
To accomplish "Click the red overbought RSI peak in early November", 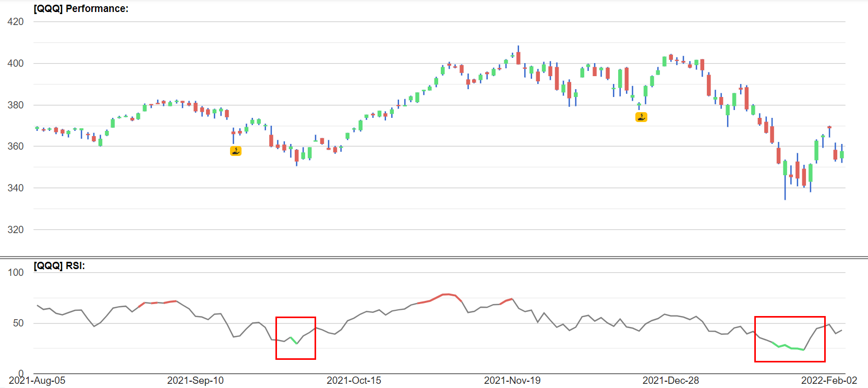I will (x=441, y=298).
